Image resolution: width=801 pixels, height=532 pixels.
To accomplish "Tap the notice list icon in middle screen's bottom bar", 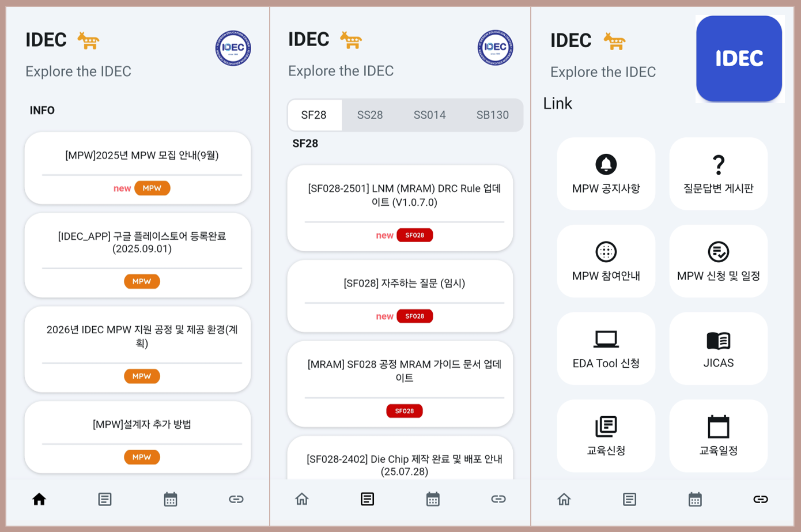I will click(x=367, y=499).
